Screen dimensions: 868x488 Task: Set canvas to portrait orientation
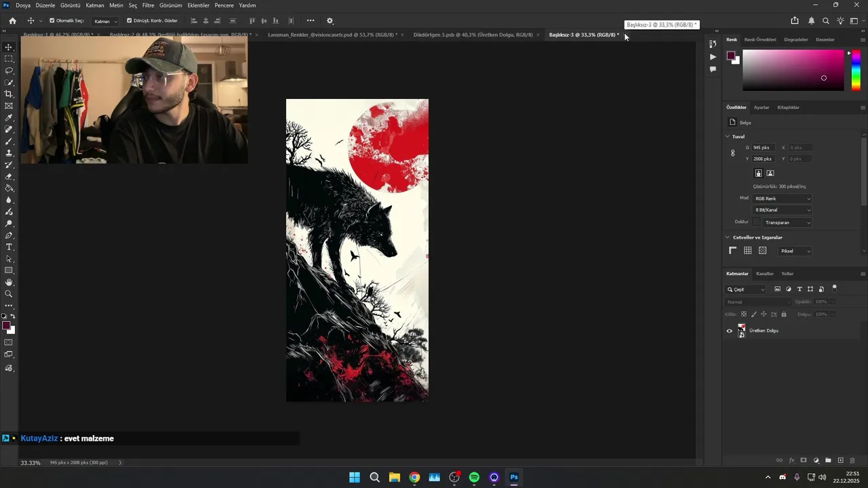click(x=758, y=173)
